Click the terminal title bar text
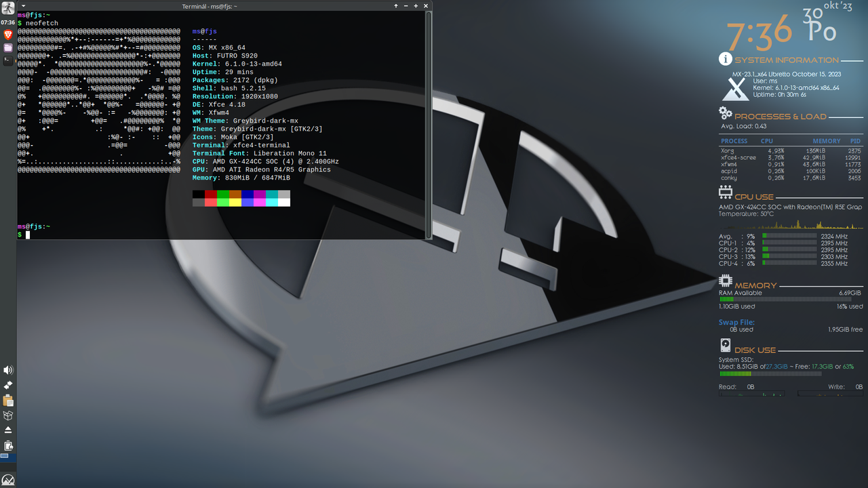 tap(210, 5)
